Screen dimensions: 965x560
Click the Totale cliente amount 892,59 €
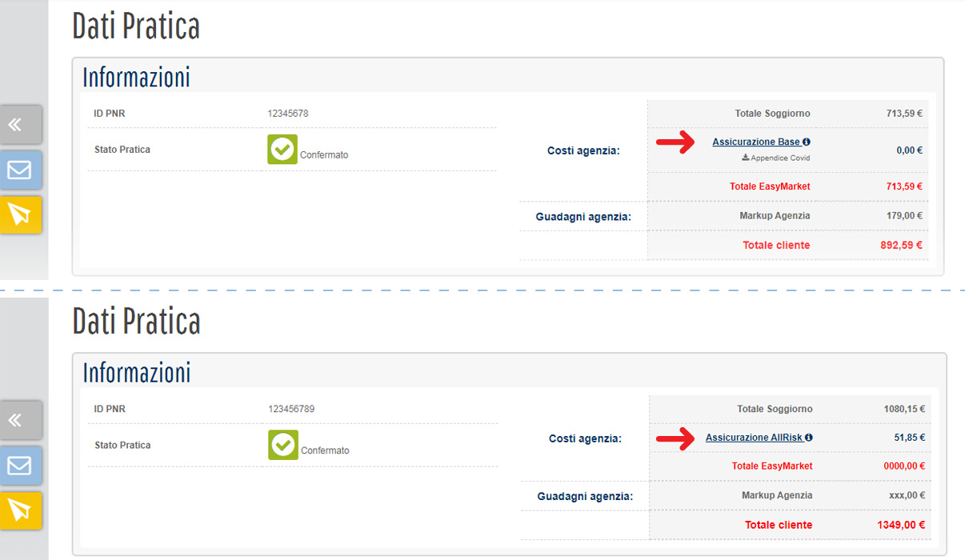click(895, 246)
